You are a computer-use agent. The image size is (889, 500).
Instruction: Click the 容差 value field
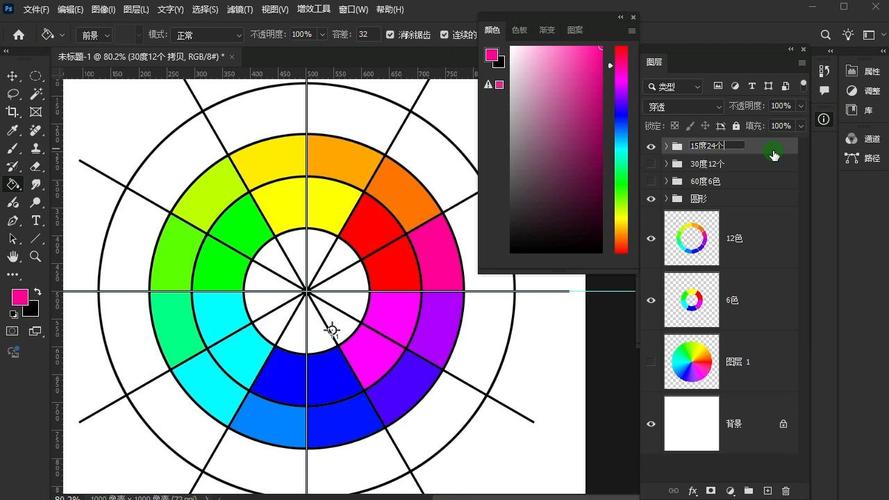(x=368, y=35)
